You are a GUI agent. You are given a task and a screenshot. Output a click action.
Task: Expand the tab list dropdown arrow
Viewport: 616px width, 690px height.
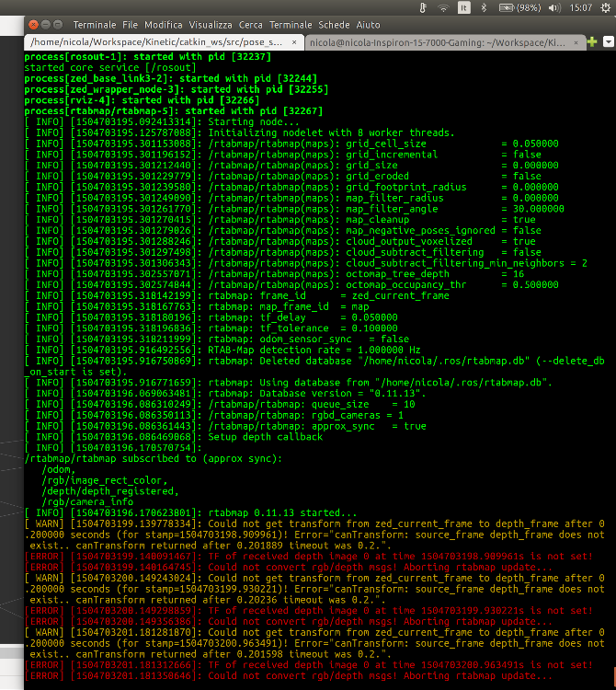tap(608, 42)
